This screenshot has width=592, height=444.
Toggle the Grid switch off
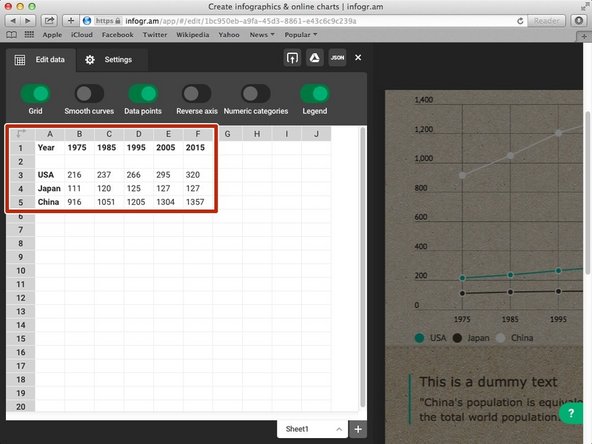(35, 94)
